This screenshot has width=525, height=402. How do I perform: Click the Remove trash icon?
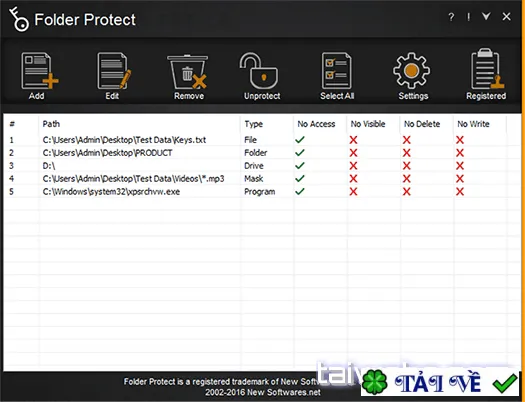point(188,72)
